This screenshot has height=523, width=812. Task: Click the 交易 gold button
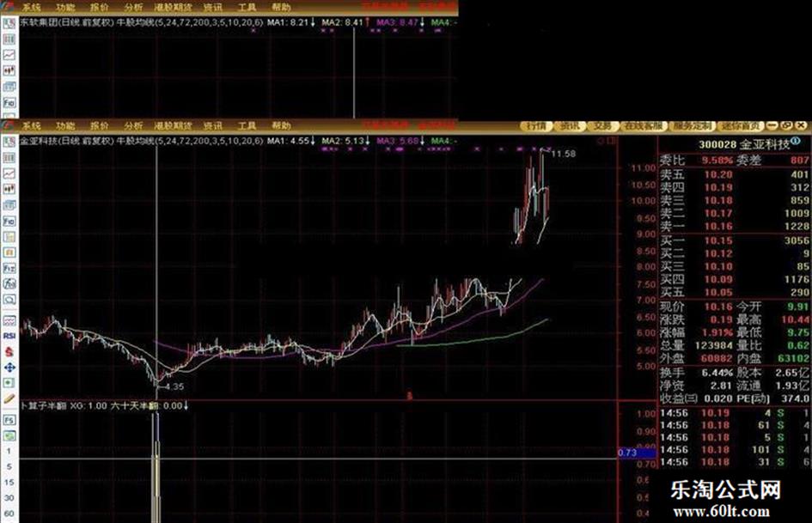(602, 126)
